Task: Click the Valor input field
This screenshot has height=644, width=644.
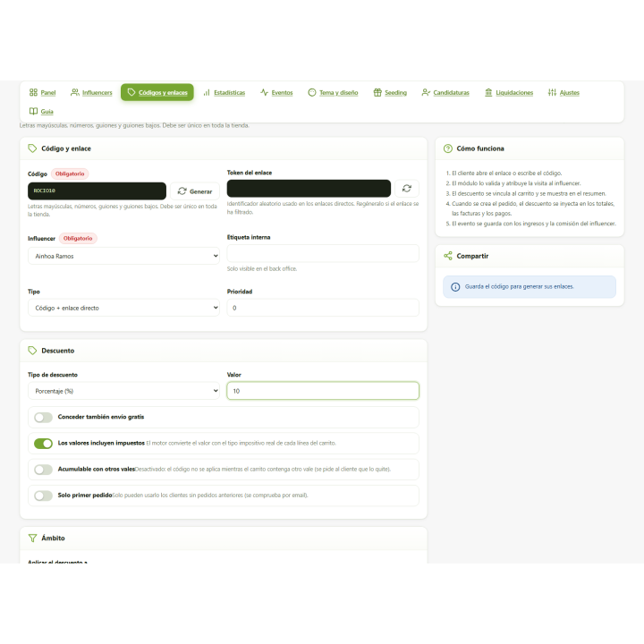Action: (x=323, y=391)
